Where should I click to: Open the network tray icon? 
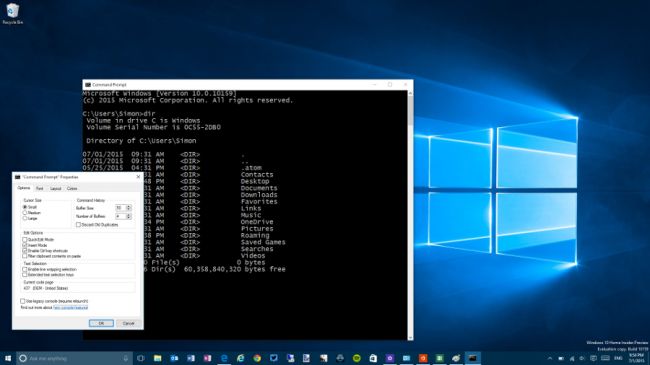pyautogui.click(x=572, y=358)
